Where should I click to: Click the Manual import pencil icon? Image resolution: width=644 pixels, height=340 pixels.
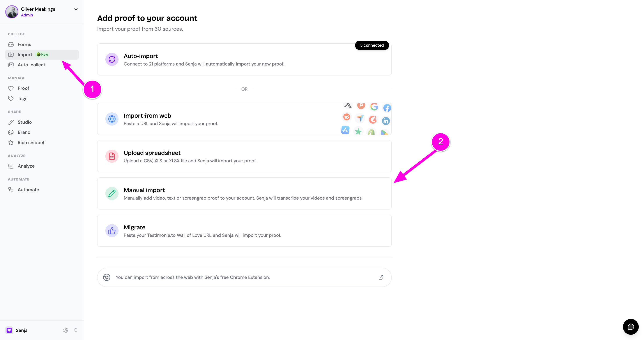coord(112,193)
